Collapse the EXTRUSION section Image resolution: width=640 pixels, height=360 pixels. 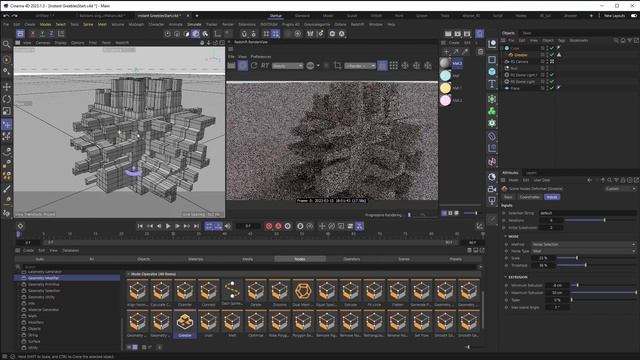click(x=506, y=277)
